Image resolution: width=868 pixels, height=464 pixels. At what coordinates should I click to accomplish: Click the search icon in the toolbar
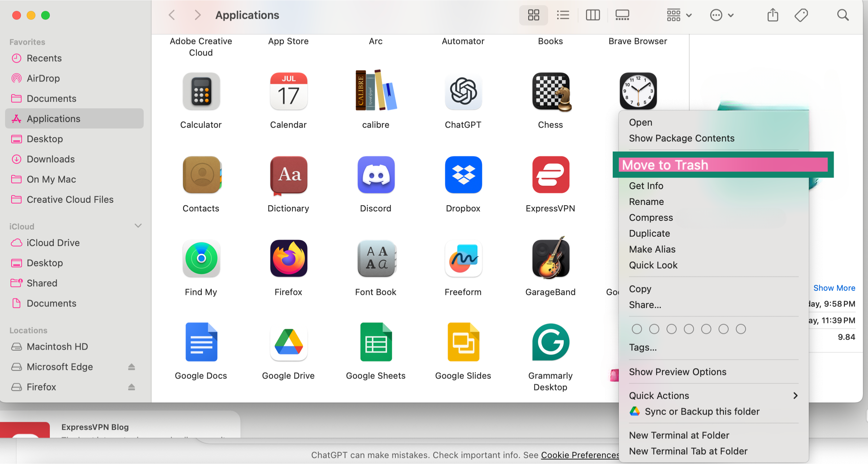click(x=842, y=15)
